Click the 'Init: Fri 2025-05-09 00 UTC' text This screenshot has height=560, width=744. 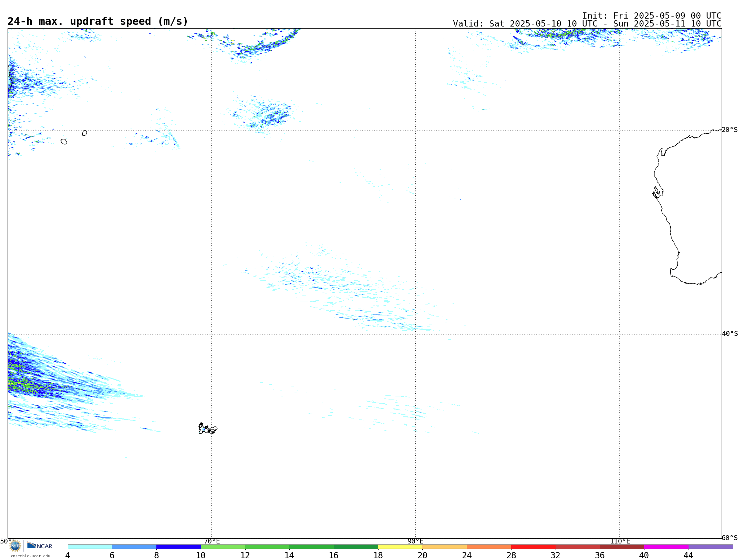[652, 16]
